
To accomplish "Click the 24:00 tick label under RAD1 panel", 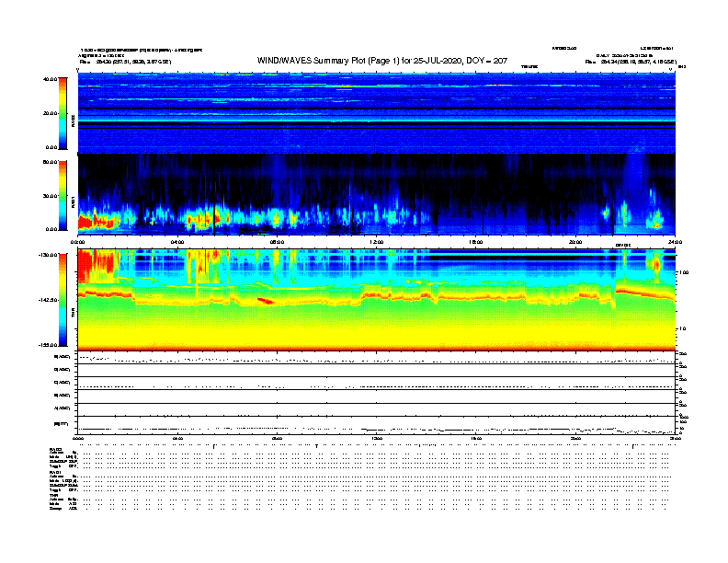I will 675,242.
